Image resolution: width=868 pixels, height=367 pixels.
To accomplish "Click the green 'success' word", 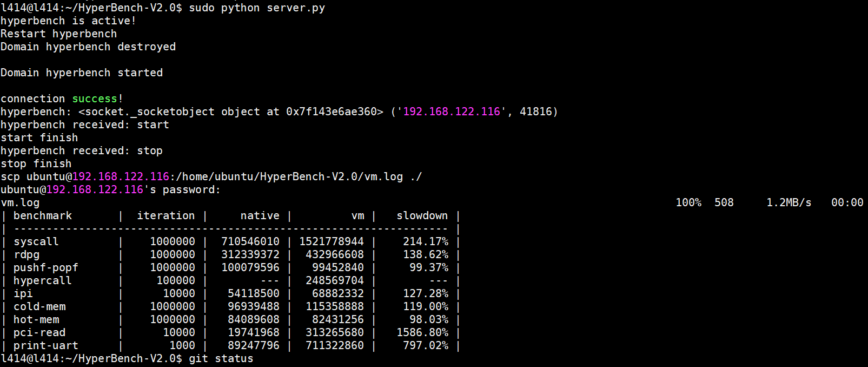I will coord(95,99).
